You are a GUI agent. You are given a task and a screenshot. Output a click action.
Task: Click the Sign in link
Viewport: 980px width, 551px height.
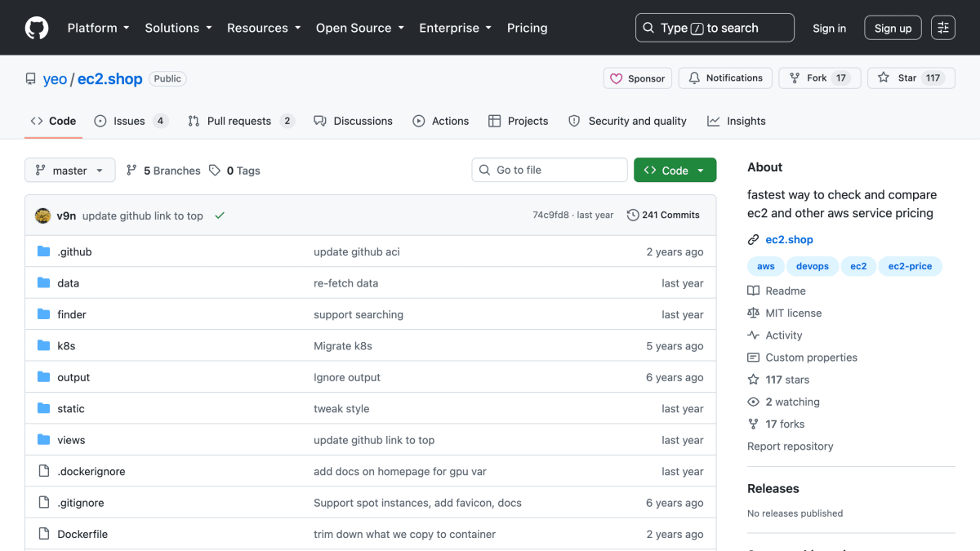coord(829,28)
